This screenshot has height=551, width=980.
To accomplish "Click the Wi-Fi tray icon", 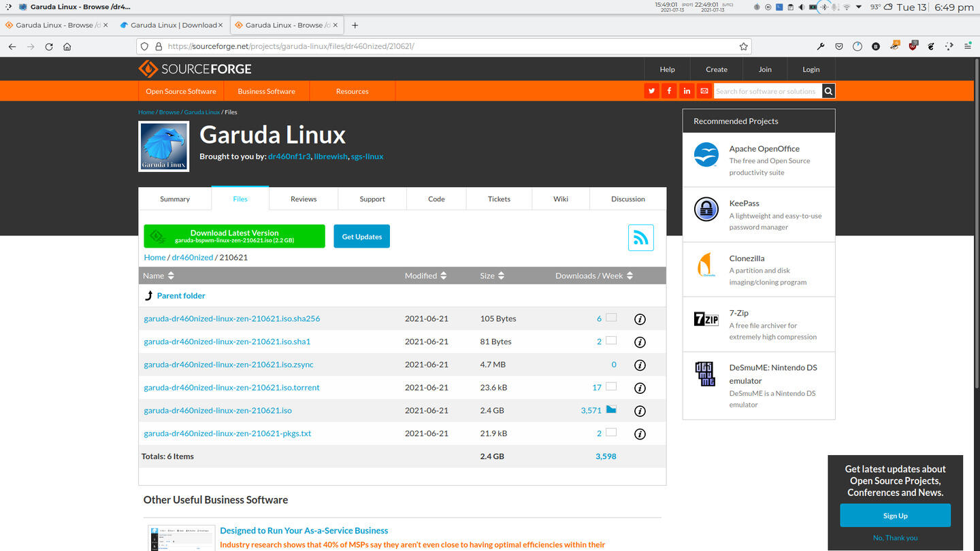I will point(847,7).
